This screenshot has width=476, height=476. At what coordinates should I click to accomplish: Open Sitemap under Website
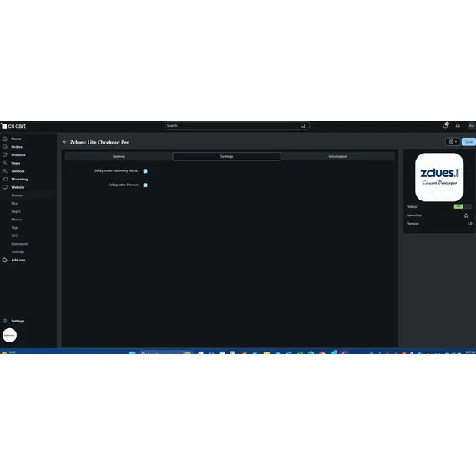pyautogui.click(x=18, y=252)
